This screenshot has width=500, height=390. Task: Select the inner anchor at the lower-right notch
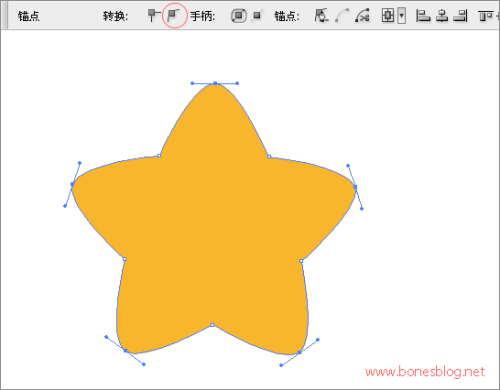pyautogui.click(x=301, y=261)
